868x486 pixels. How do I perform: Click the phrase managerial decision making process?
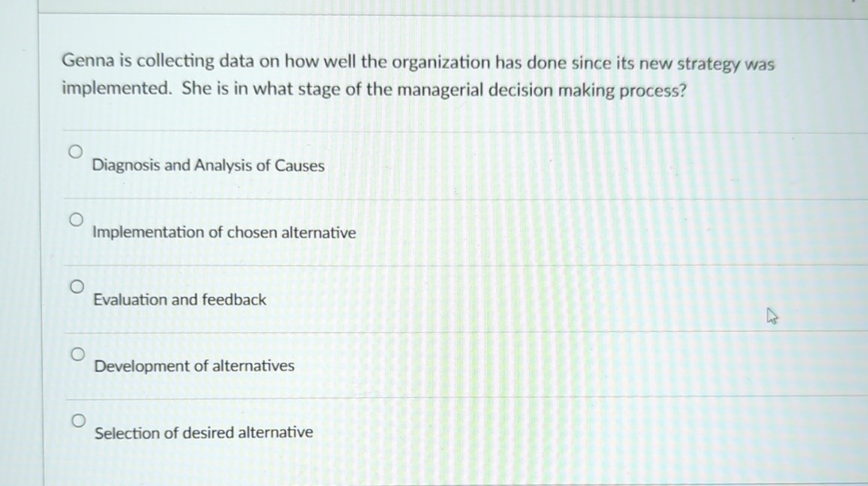pyautogui.click(x=540, y=90)
